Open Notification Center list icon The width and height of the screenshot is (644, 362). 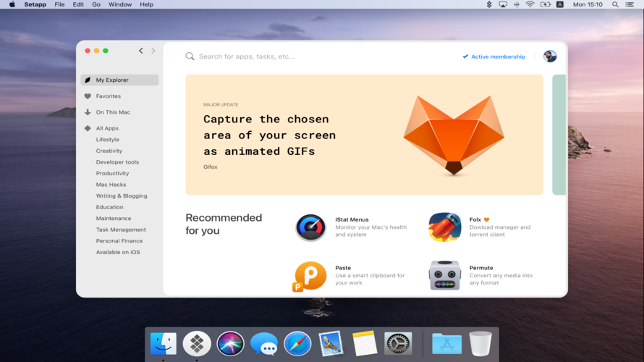pyautogui.click(x=630, y=4)
